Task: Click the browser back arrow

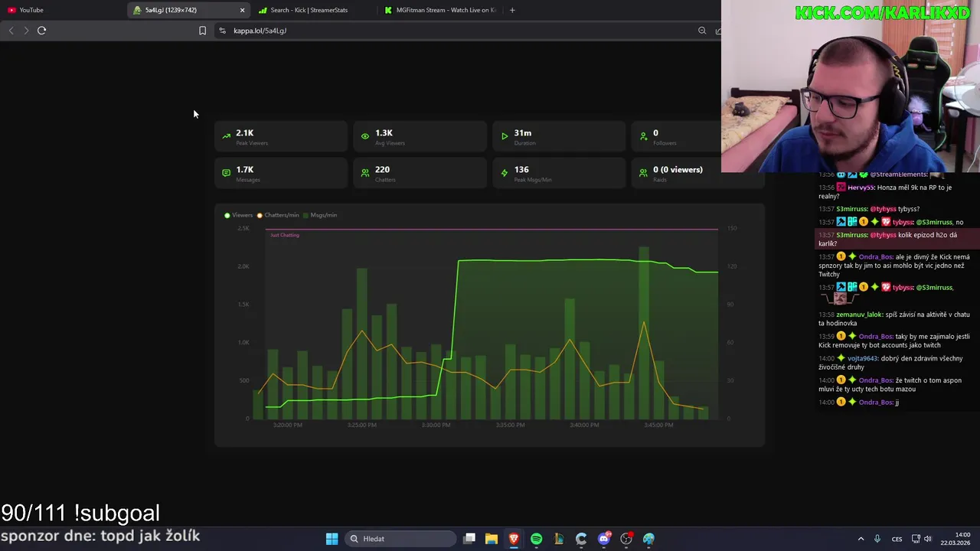Action: 11,31
